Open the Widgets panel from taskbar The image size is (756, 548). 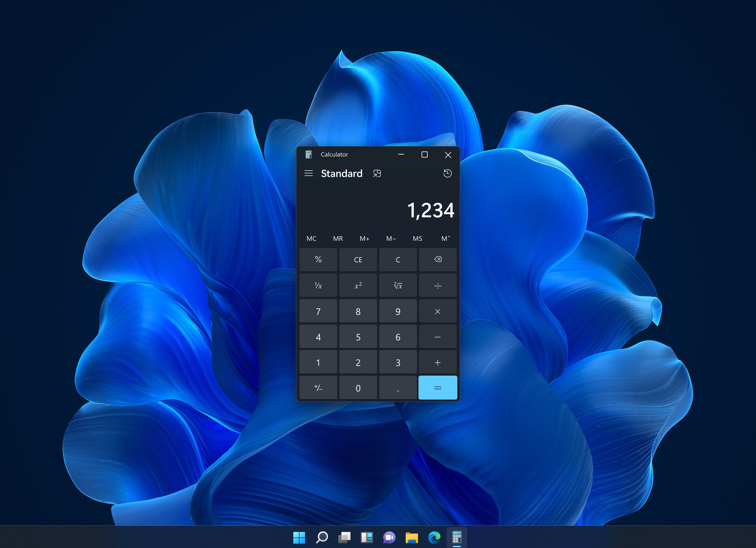click(x=367, y=537)
